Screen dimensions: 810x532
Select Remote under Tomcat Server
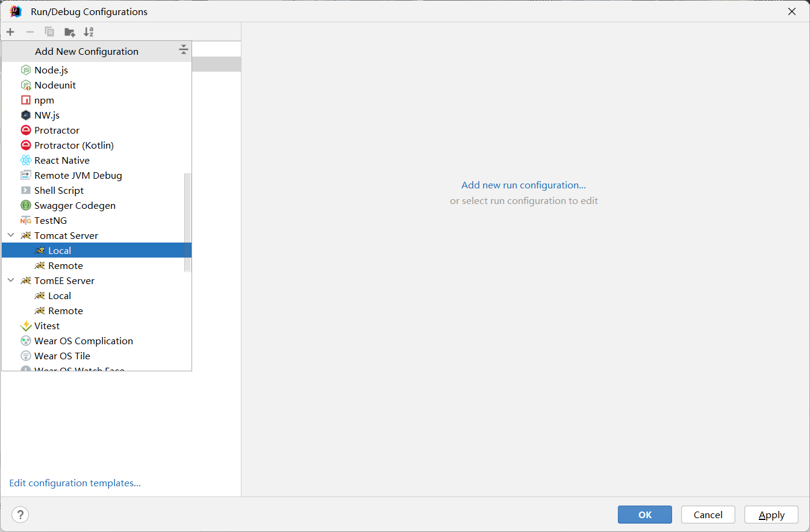(96, 265)
